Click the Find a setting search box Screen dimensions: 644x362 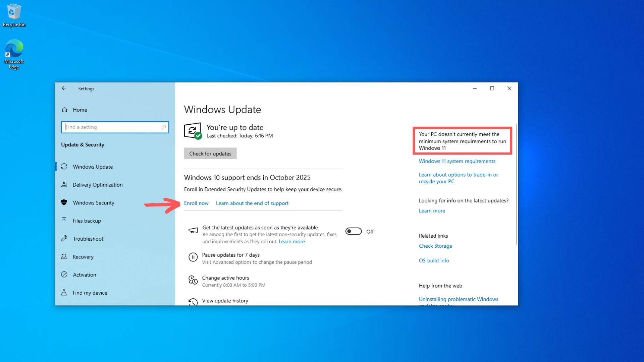pos(115,127)
